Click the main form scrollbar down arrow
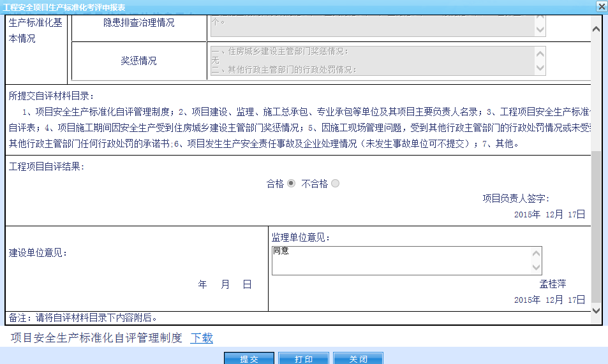 point(597,310)
